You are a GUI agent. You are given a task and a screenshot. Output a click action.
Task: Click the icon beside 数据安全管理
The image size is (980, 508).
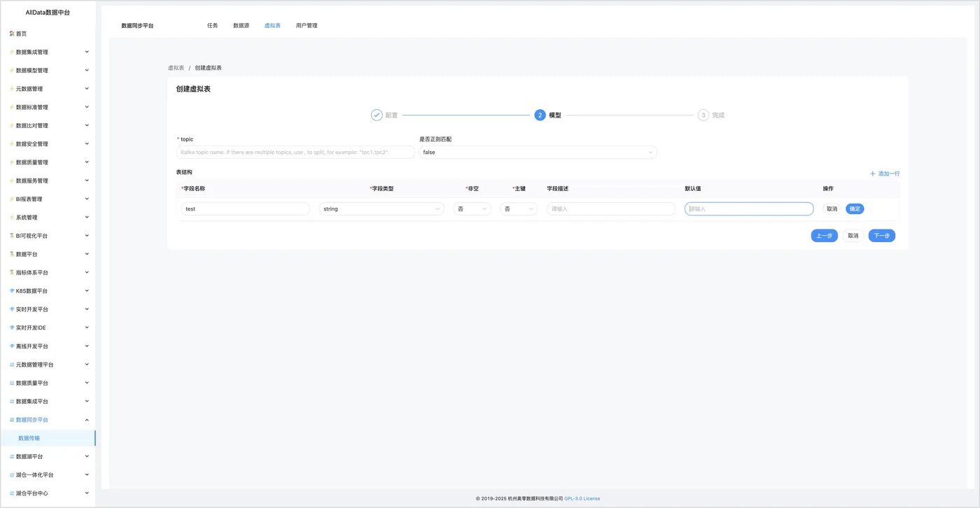coord(12,144)
